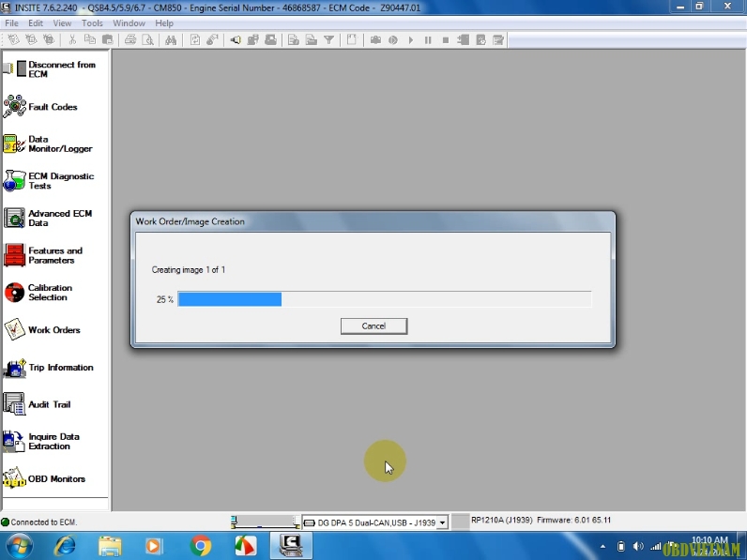Viewport: 747px width, 560px height.
Task: Open Windows Explorer folder from taskbar
Action: (x=110, y=546)
